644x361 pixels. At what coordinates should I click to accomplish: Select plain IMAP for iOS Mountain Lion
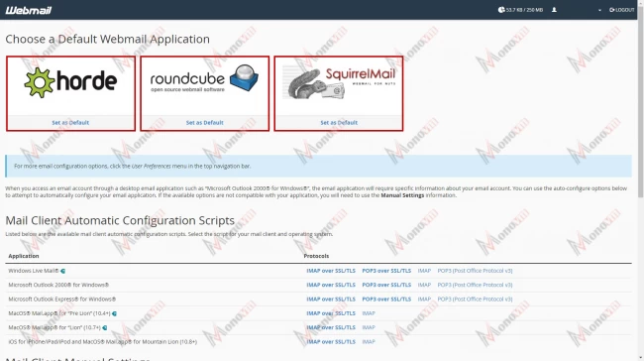(369, 342)
